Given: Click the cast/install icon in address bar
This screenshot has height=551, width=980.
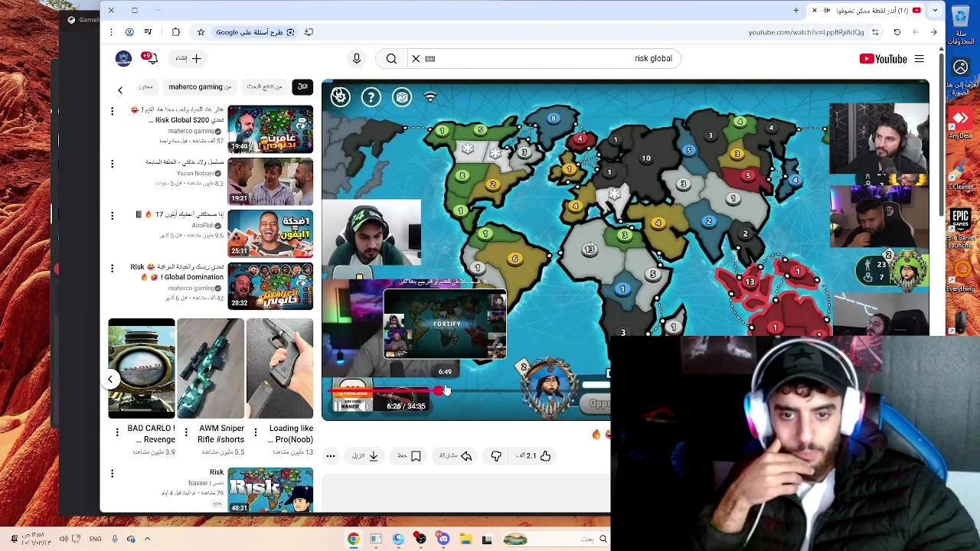Looking at the screenshot, I should click(309, 32).
